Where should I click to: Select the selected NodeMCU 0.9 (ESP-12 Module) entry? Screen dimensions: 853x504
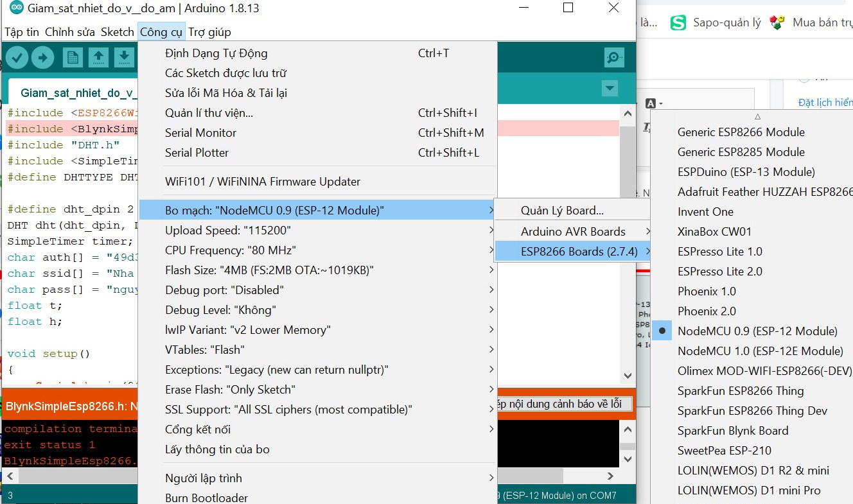tap(752, 331)
